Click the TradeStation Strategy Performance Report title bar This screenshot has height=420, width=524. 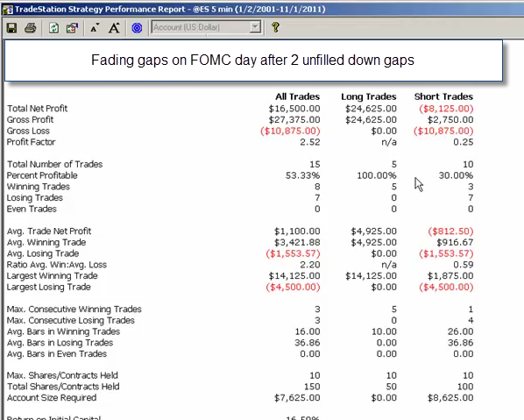(x=262, y=9)
